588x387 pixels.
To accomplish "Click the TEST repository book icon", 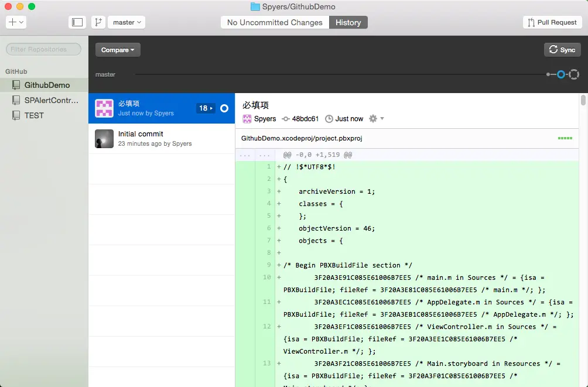I will coord(16,115).
